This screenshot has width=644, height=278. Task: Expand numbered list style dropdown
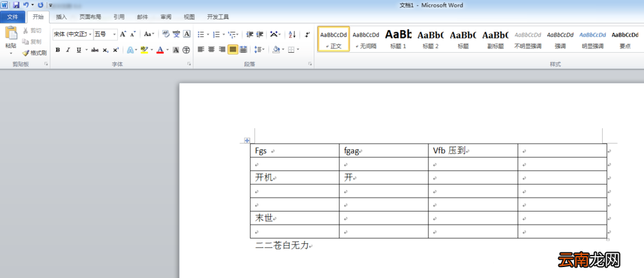(x=224, y=35)
